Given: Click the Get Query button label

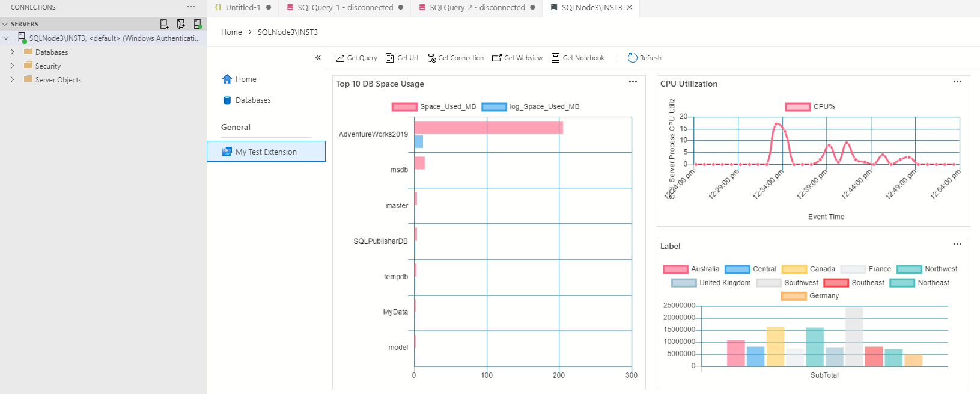Looking at the screenshot, I should tap(362, 58).
